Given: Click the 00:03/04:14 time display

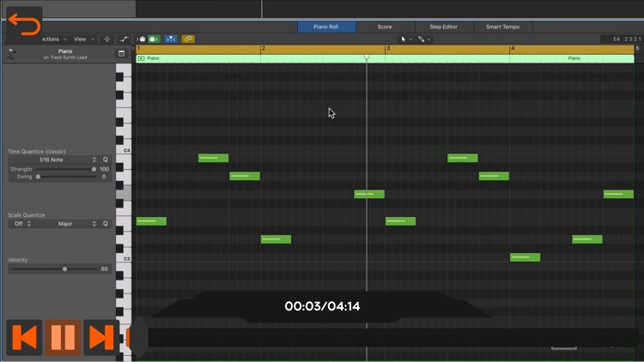Looking at the screenshot, I should pos(322,306).
